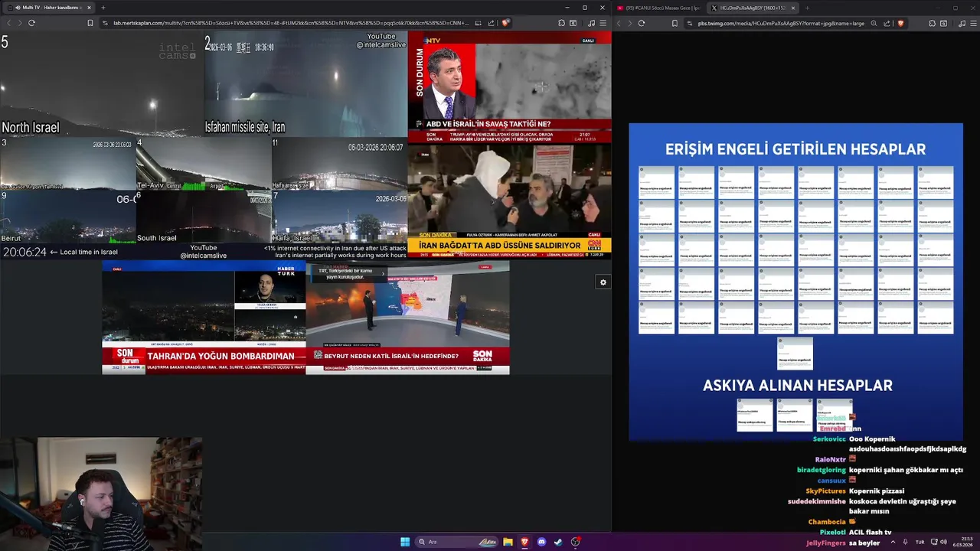Screen dimensions: 980x551
Task: Click the Haifa, Israel camera feed
Action: coord(339,217)
